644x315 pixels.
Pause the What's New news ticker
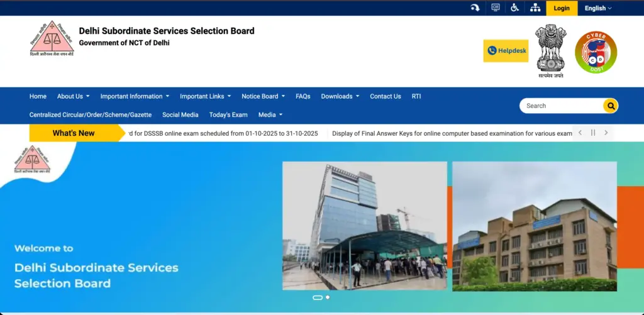click(x=592, y=133)
